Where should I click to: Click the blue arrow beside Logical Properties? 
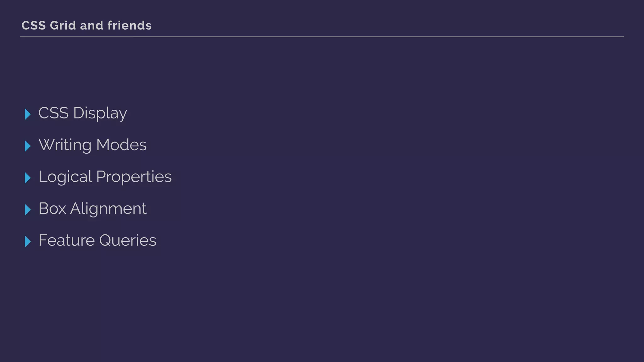pos(28,178)
